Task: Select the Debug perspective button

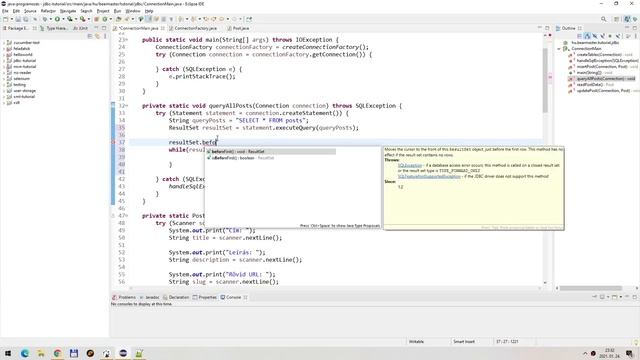Action: [x=635, y=19]
